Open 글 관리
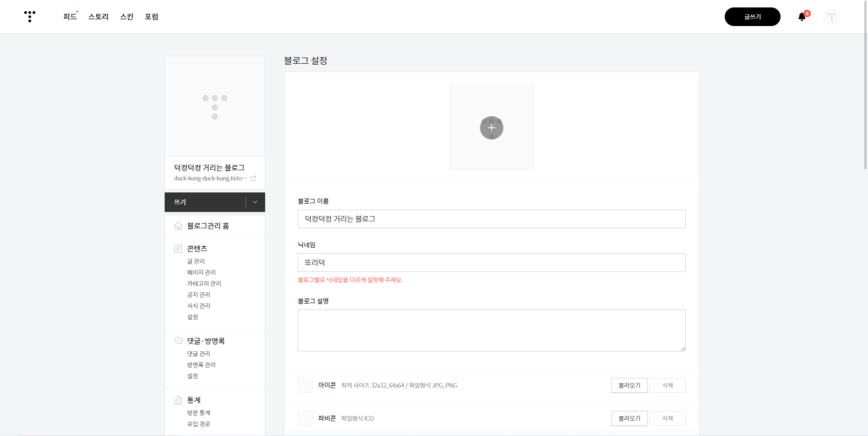Screen dimensions: 868x436 (x=196, y=261)
